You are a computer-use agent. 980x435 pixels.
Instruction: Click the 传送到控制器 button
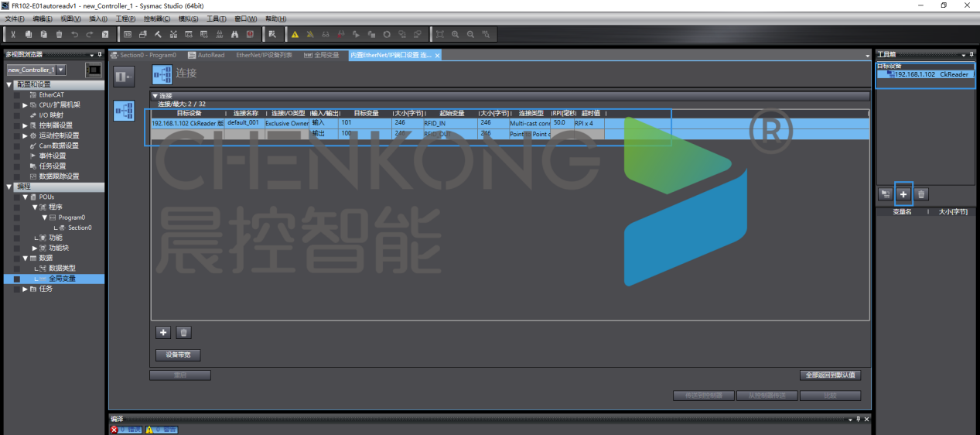pos(703,396)
